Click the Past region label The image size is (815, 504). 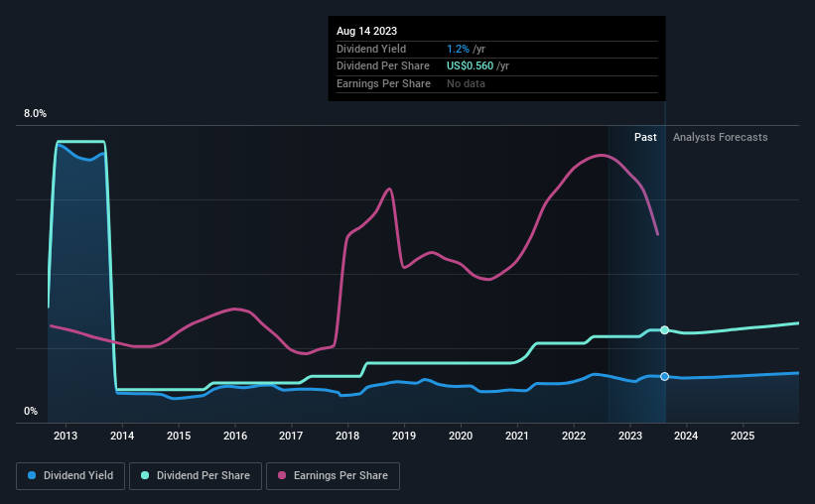click(x=645, y=137)
